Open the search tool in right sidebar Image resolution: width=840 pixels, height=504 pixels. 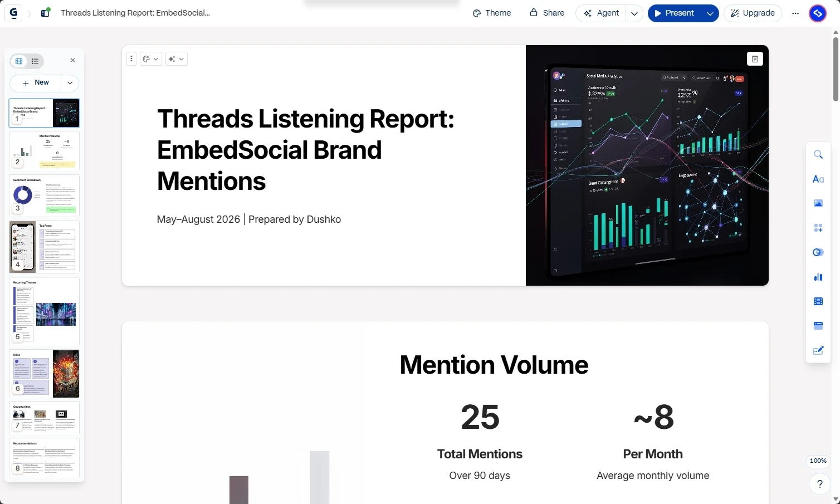pos(818,154)
